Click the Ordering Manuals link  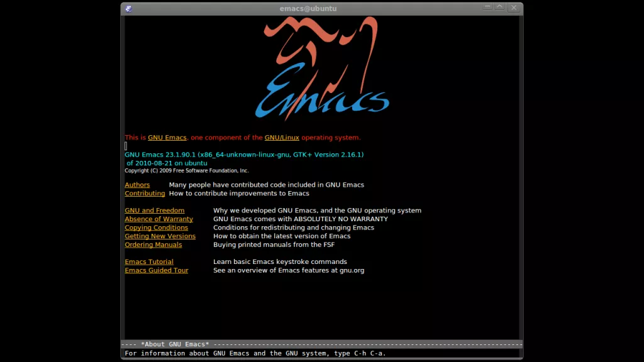coord(153,245)
